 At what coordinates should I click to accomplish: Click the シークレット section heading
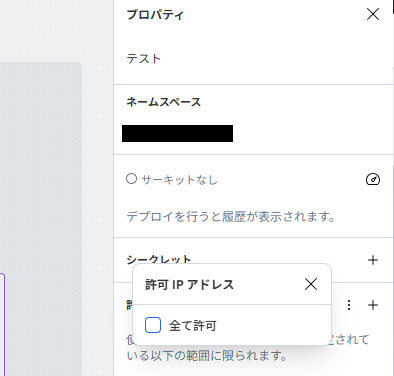tap(159, 259)
